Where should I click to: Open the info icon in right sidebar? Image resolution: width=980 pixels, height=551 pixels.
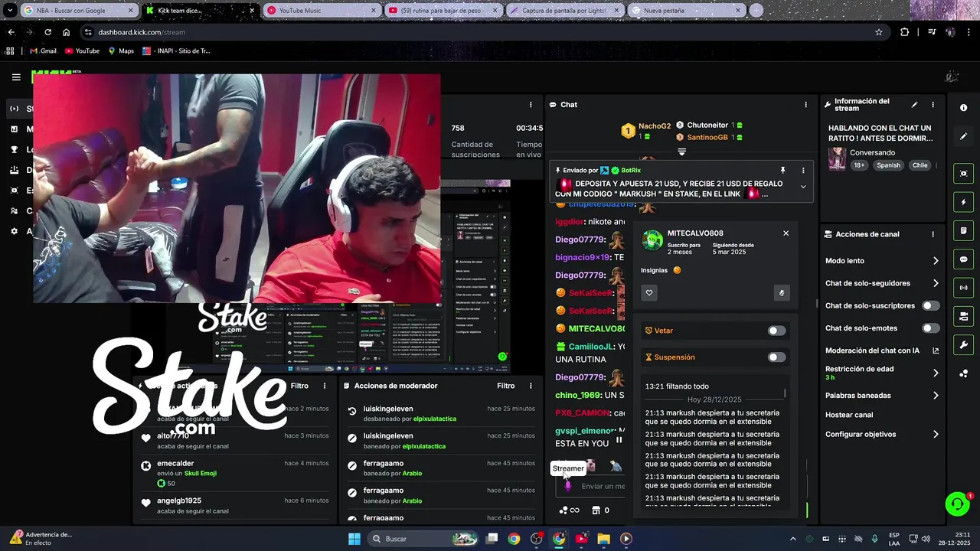(x=963, y=108)
